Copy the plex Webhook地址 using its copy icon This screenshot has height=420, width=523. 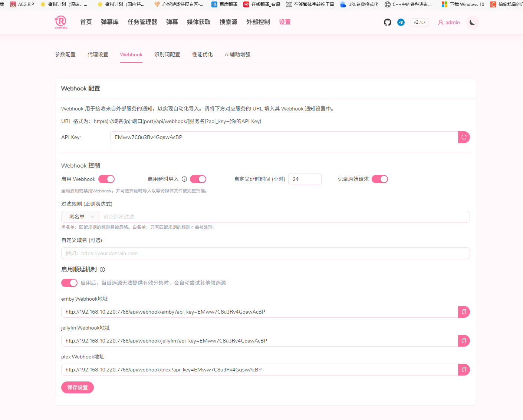[x=464, y=370]
